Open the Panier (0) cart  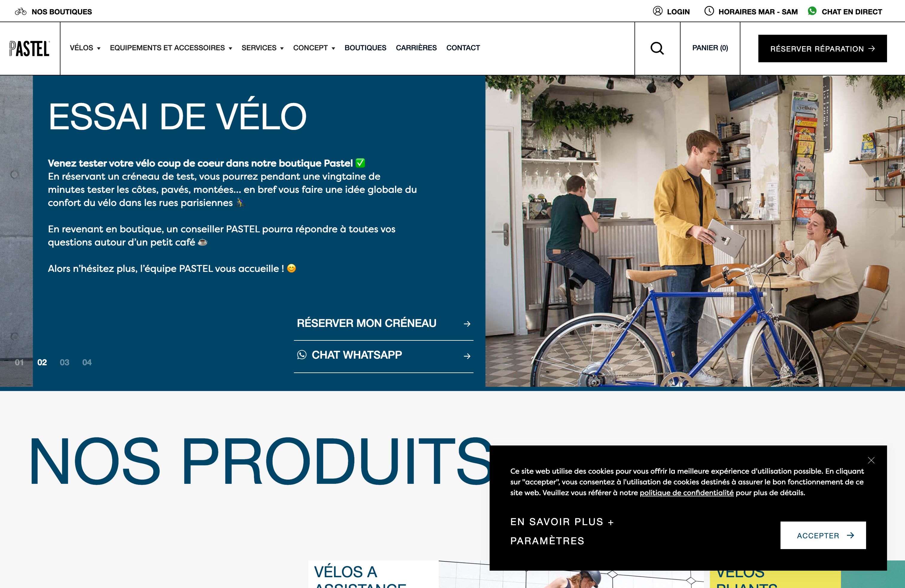click(710, 48)
